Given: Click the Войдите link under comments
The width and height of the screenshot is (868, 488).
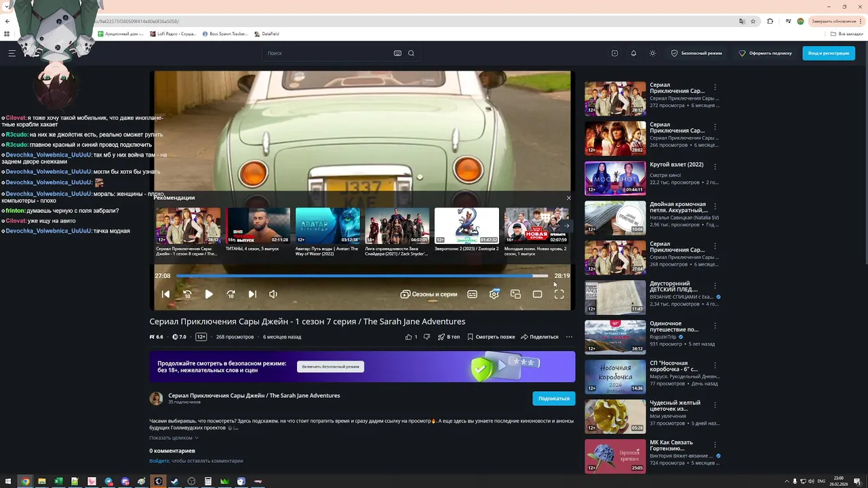Looking at the screenshot, I should coord(159,461).
